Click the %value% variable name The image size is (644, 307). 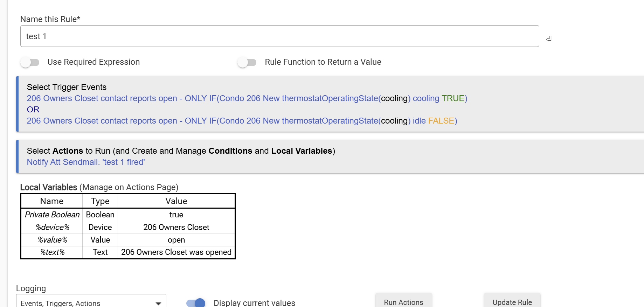click(52, 240)
